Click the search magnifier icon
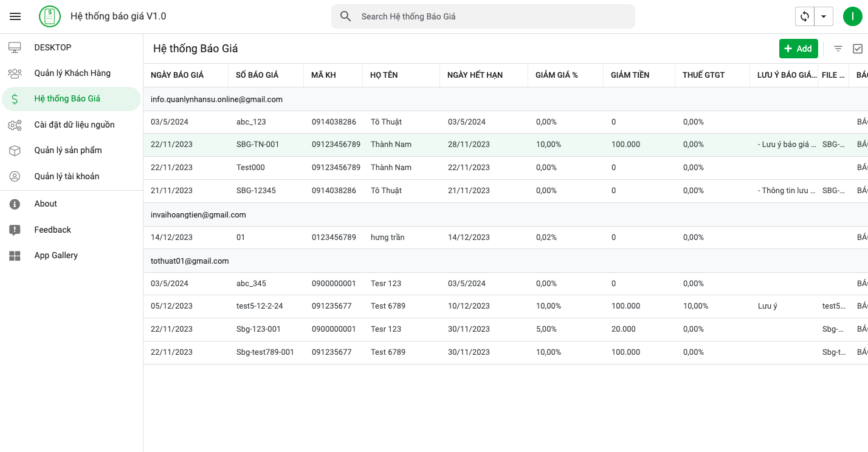Viewport: 868px width, 452px height. tap(346, 16)
